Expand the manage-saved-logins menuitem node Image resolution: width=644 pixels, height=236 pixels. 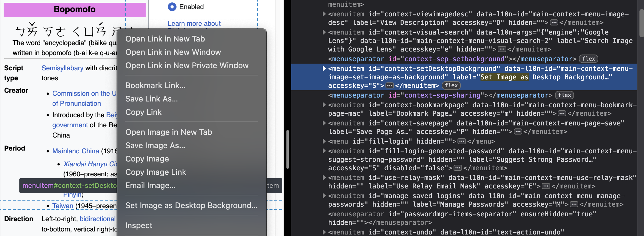(324, 196)
